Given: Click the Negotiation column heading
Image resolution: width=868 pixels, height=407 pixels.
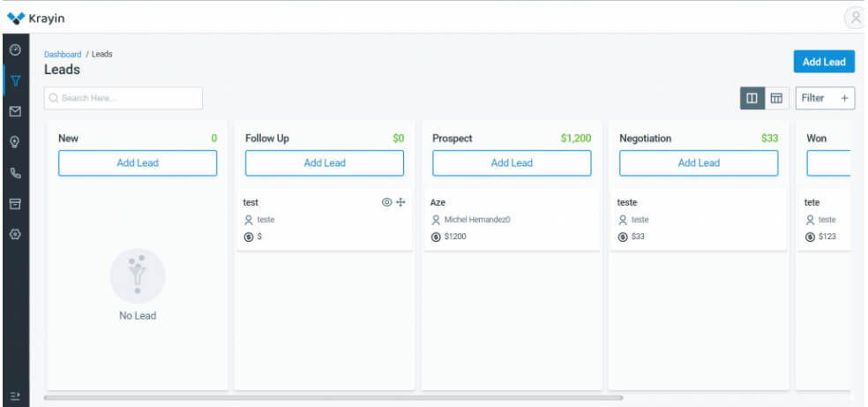Looking at the screenshot, I should coord(646,139).
